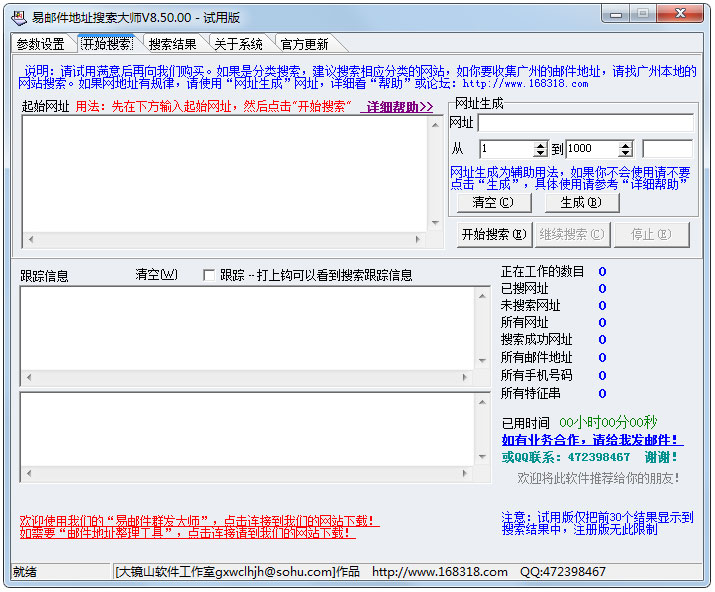Viewport: 715px width, 592px height.
Task: Close the 易邮件地址搜索大师 window
Action: tap(680, 14)
